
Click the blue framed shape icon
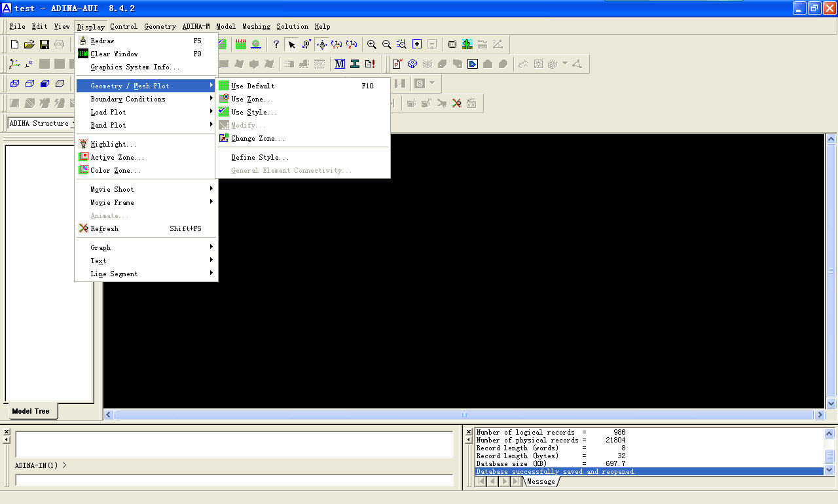coord(473,64)
